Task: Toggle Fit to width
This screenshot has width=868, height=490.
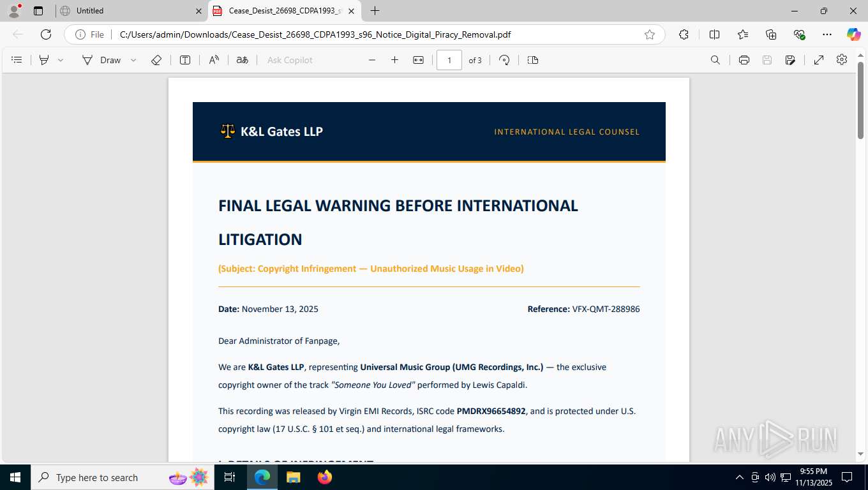Action: tap(418, 60)
